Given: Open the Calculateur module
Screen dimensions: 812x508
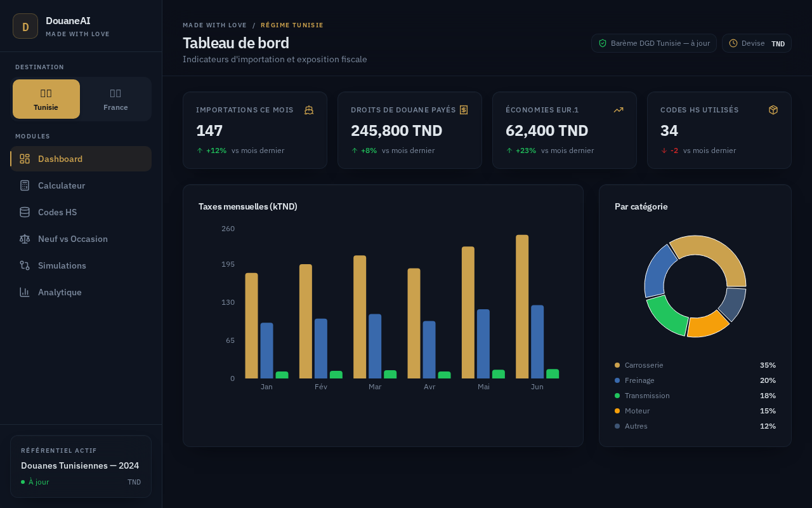Looking at the screenshot, I should (x=81, y=185).
